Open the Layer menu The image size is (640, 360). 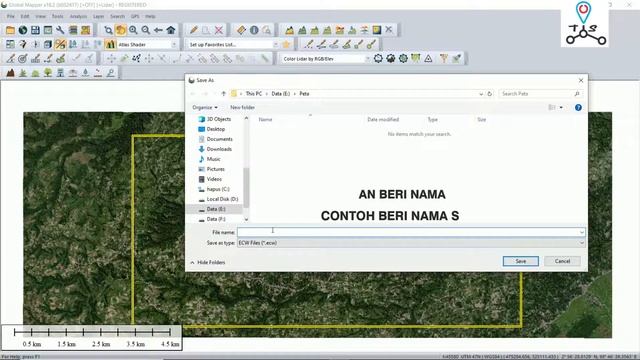(98, 16)
